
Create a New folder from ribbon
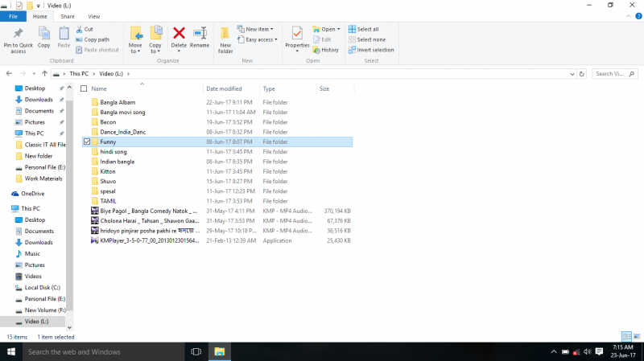click(225, 39)
